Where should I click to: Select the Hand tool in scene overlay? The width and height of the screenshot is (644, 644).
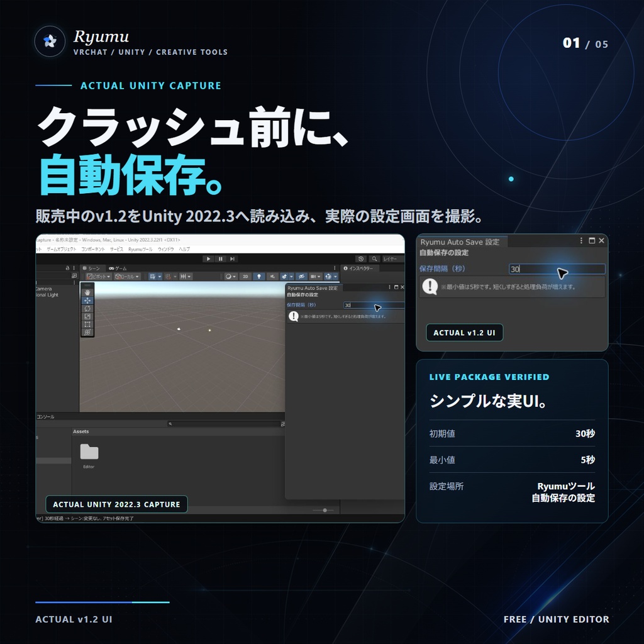click(x=87, y=292)
